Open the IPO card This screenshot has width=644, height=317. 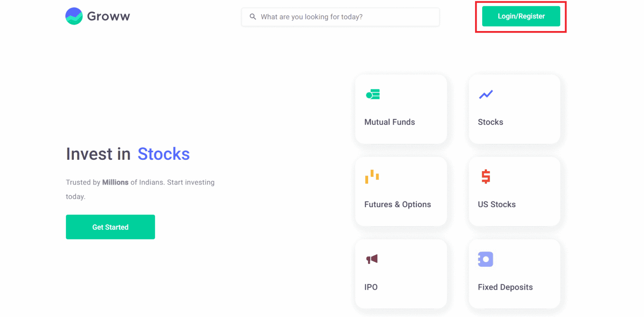pos(401,273)
